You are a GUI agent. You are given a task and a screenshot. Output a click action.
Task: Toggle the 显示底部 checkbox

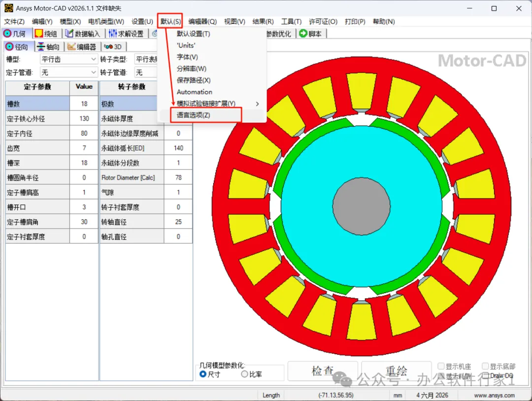485,366
